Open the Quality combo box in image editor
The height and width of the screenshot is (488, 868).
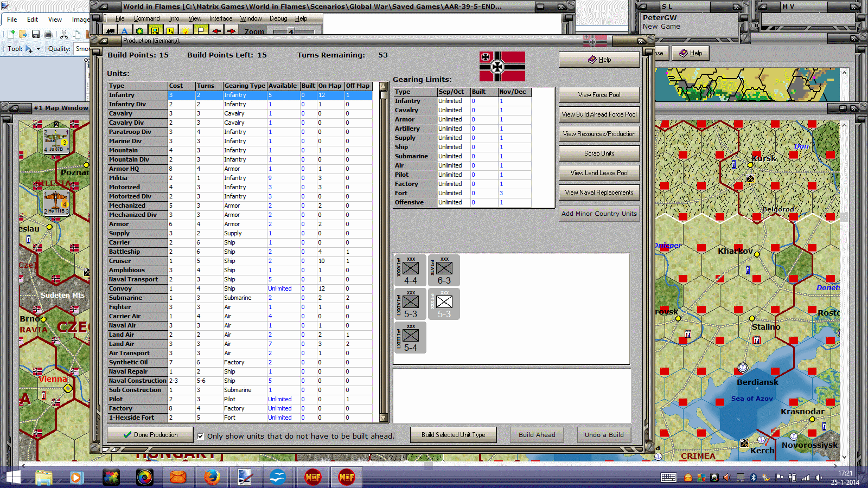click(x=82, y=49)
